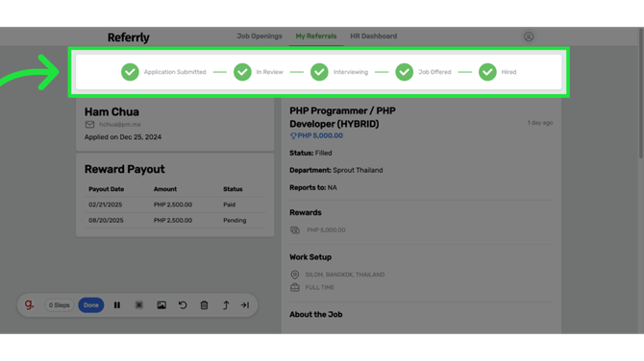Open the user profile icon
644x361 pixels.
click(x=529, y=36)
